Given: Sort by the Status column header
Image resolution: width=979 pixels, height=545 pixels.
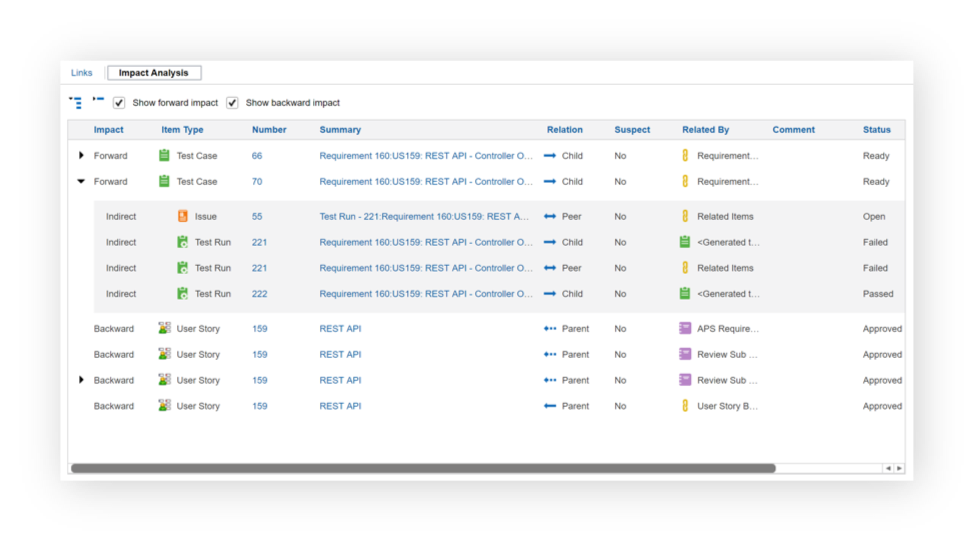Looking at the screenshot, I should (x=876, y=130).
